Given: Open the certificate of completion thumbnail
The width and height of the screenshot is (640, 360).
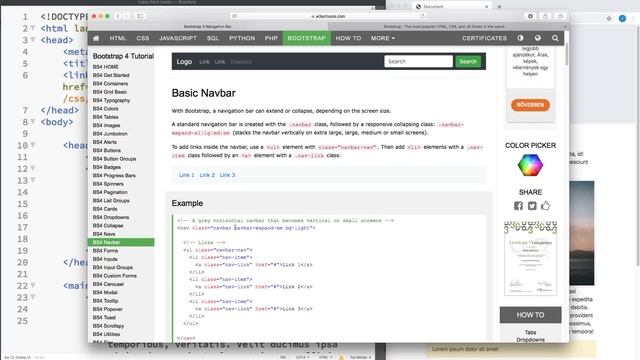Looking at the screenshot, I should (530, 258).
